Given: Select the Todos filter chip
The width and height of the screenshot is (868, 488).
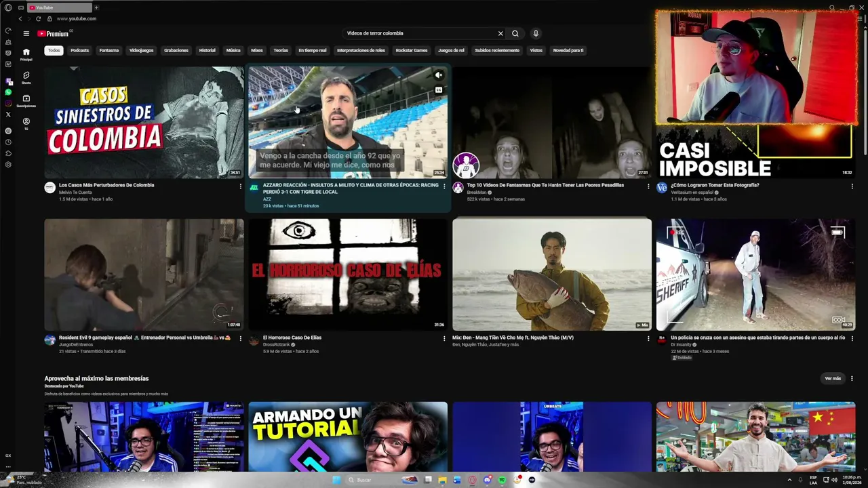Looking at the screenshot, I should click(54, 50).
